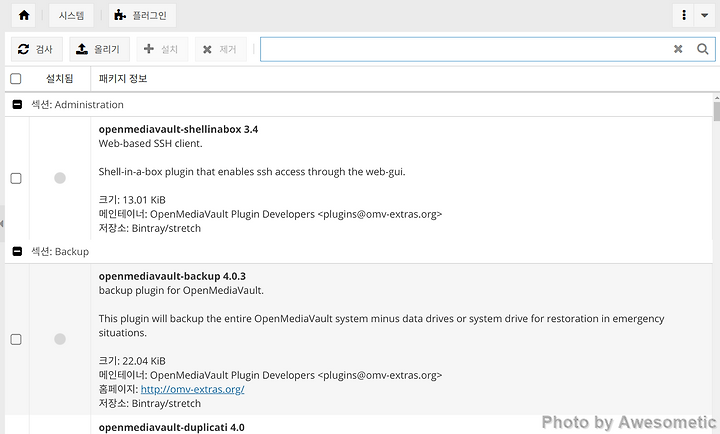This screenshot has width=720, height=434.
Task: Click 'Web-based SSH client.' description
Action: tap(151, 144)
